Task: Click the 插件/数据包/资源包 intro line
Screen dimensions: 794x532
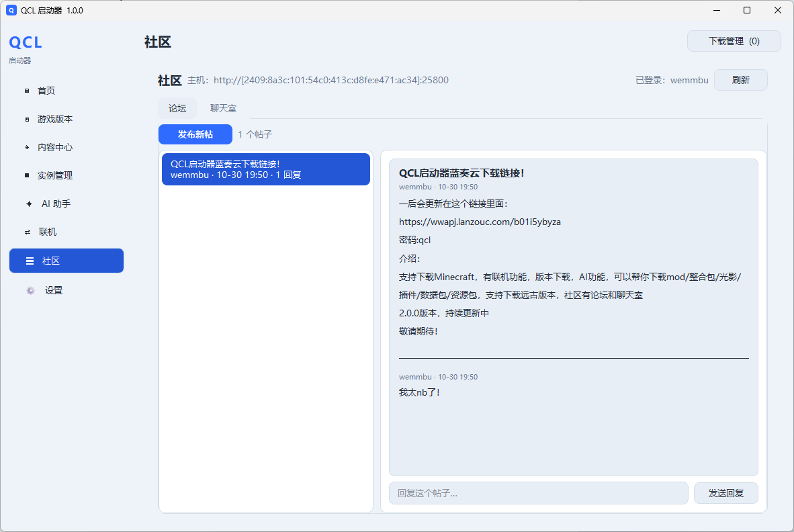Action: [521, 295]
